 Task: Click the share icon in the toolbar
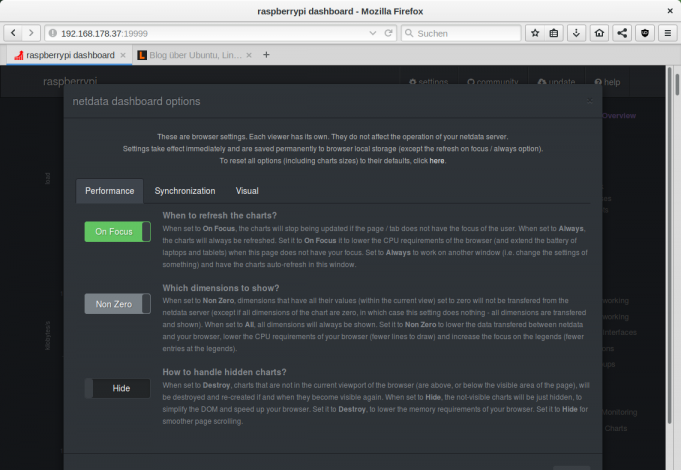pyautogui.click(x=621, y=33)
